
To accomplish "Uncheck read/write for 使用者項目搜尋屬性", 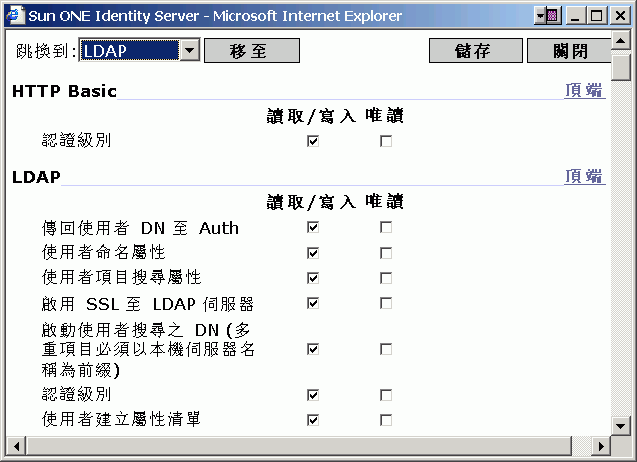I will (x=313, y=278).
